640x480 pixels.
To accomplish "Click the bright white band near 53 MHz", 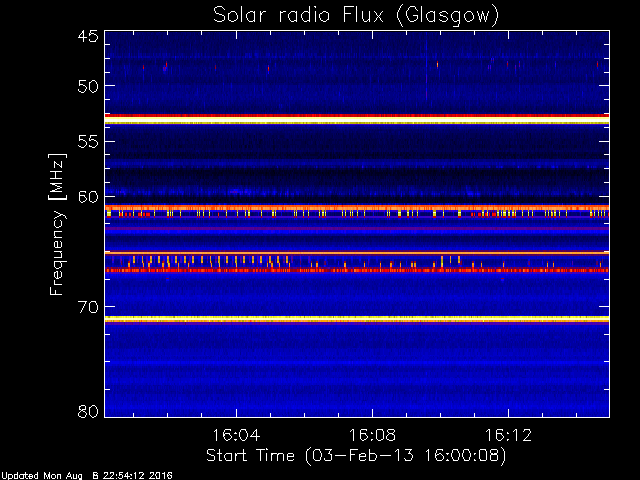I will click(x=357, y=119).
